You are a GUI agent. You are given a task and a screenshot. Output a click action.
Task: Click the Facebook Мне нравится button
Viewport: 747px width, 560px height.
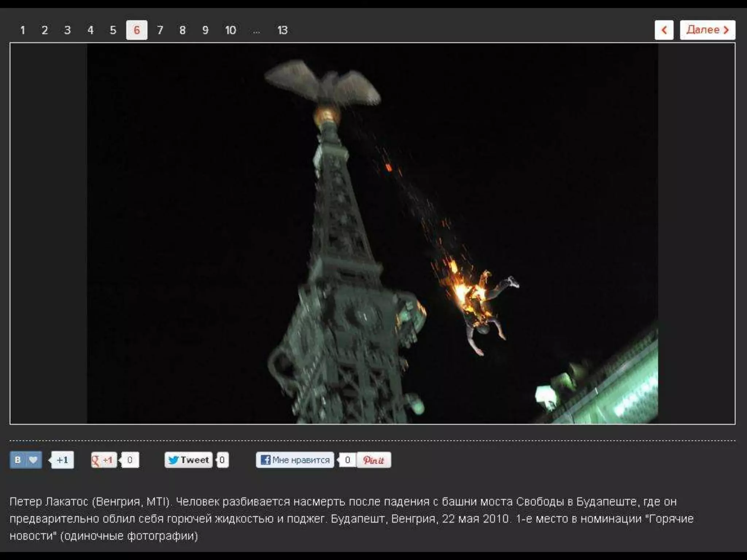(x=295, y=460)
